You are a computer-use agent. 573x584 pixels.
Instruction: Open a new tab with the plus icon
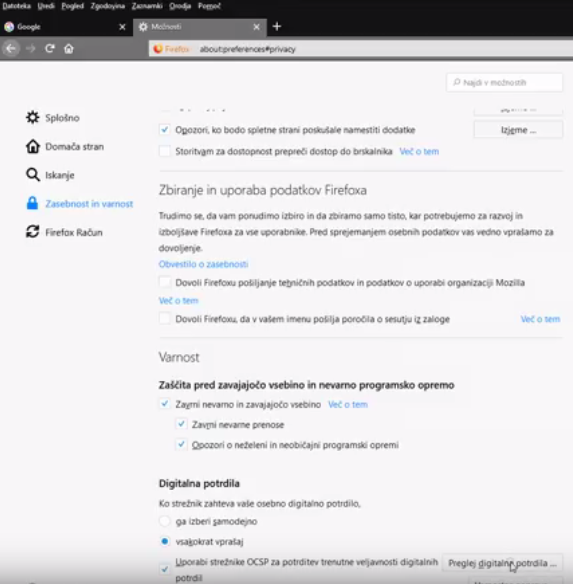277,26
